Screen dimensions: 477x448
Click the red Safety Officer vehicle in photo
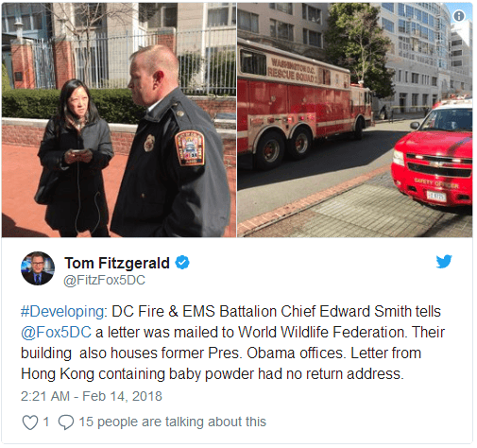pos(432,154)
